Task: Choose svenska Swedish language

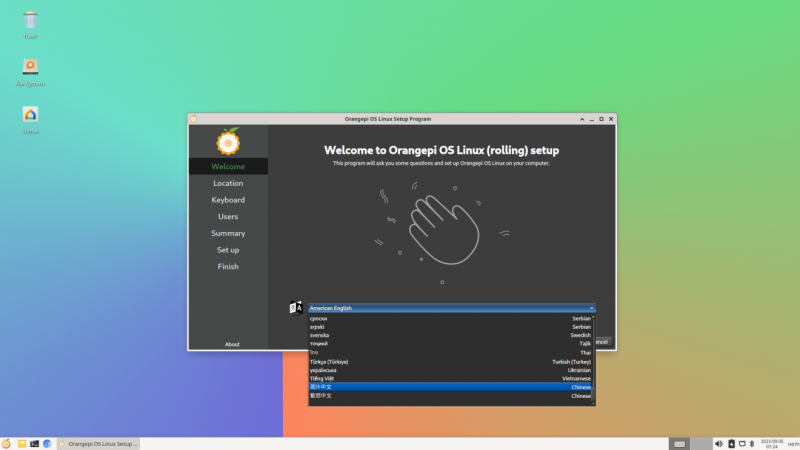Action: [x=450, y=335]
